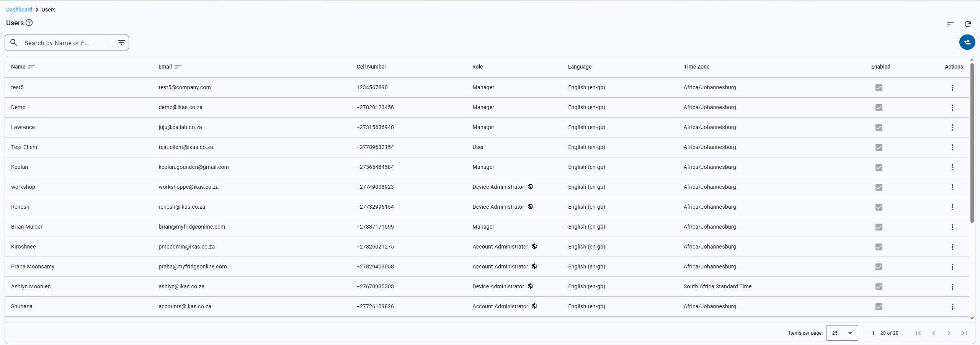Screen dimensions: 980x345
Task: Toggle the Enabled checkbox for test5
Action: click(x=879, y=88)
